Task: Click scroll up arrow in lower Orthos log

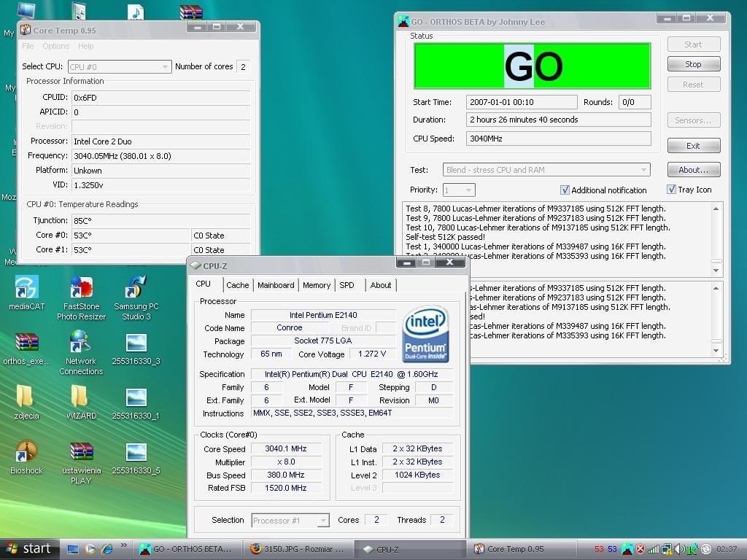Action: click(x=716, y=288)
